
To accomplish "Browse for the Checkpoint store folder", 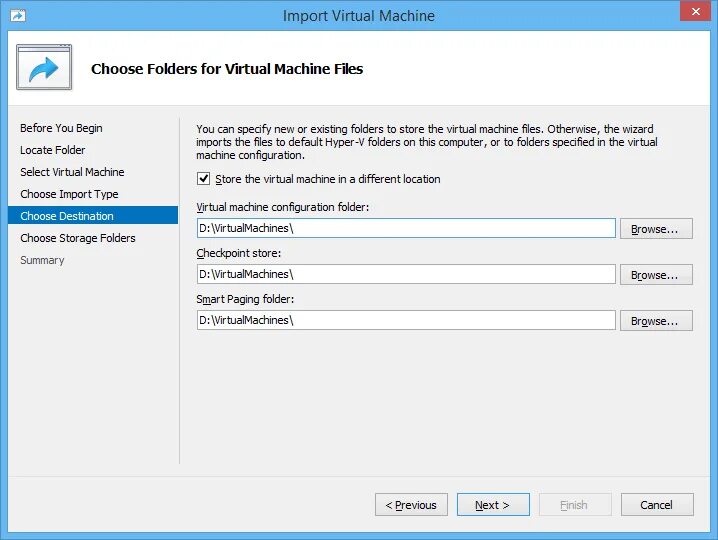I will (x=656, y=275).
